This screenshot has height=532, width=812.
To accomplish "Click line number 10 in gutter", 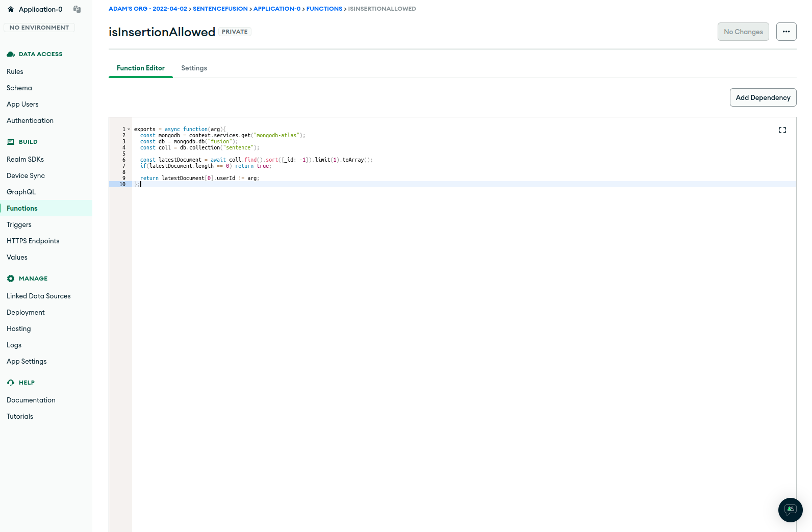I will (122, 184).
